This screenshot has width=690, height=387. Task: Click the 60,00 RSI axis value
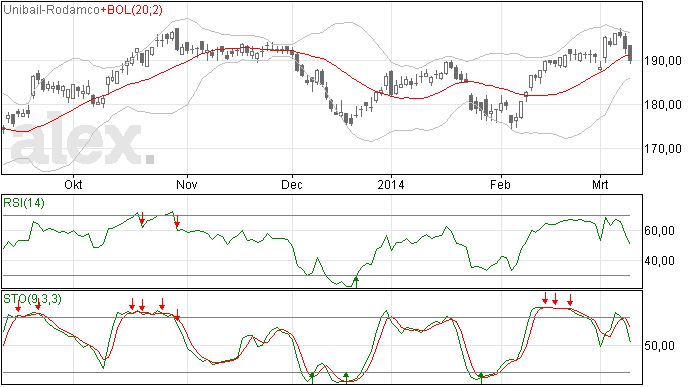coord(660,231)
